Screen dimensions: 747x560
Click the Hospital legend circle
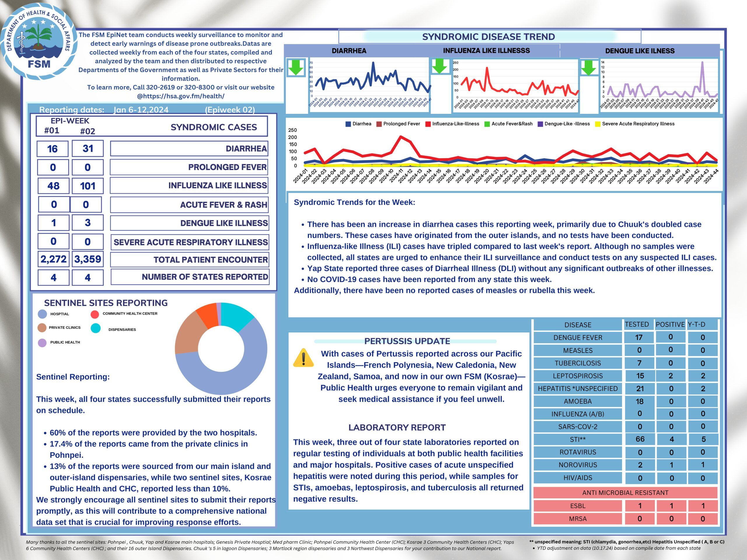tap(43, 314)
